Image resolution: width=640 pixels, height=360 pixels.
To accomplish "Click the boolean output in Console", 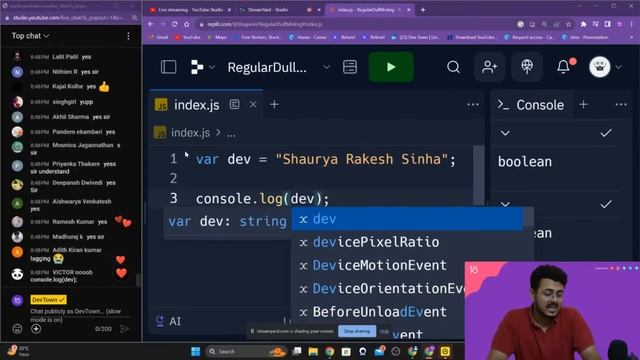I will (x=525, y=162).
